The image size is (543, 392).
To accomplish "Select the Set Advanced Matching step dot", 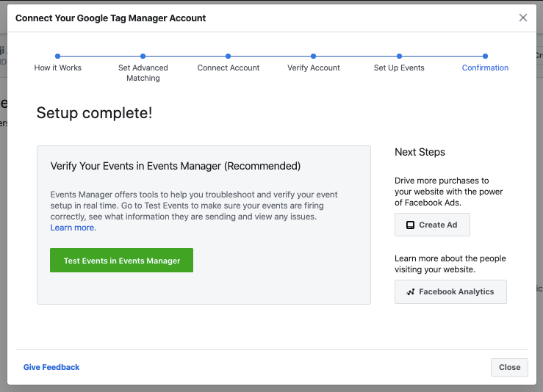I will [143, 56].
